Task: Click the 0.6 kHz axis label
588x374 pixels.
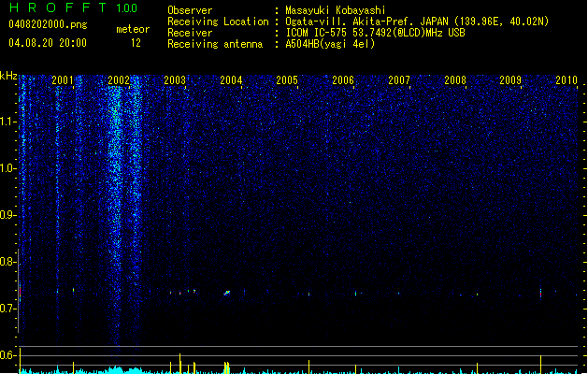Action: pos(7,355)
